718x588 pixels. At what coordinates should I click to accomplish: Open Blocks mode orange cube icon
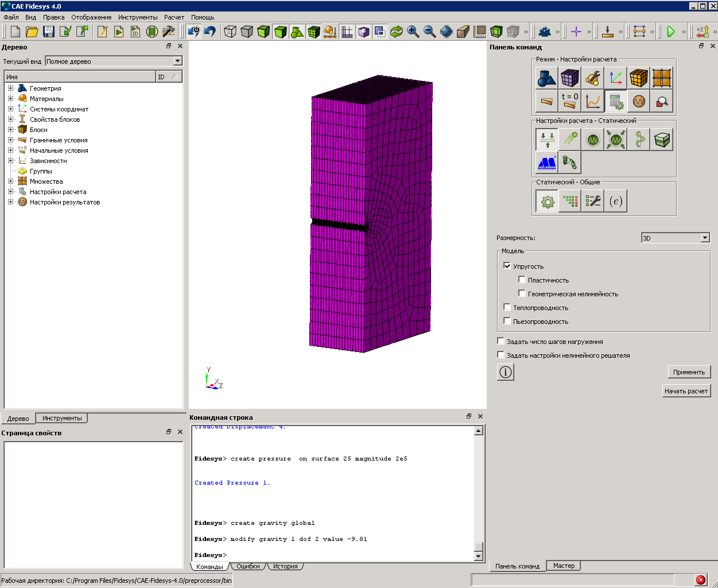tap(638, 78)
